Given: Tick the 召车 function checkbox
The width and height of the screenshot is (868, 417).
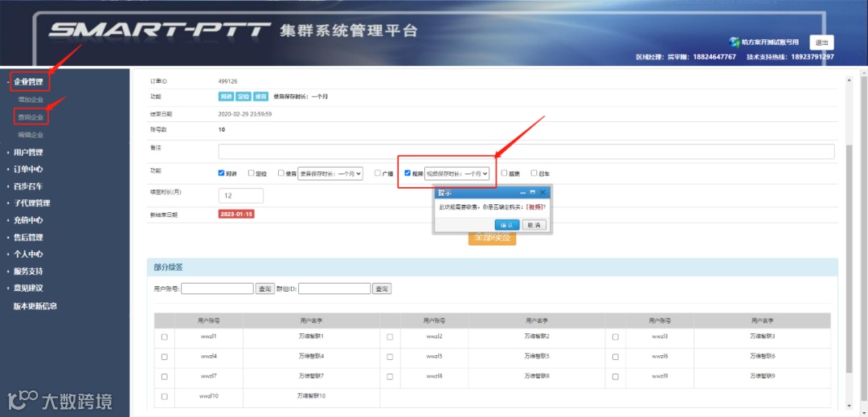Looking at the screenshot, I should [x=534, y=173].
